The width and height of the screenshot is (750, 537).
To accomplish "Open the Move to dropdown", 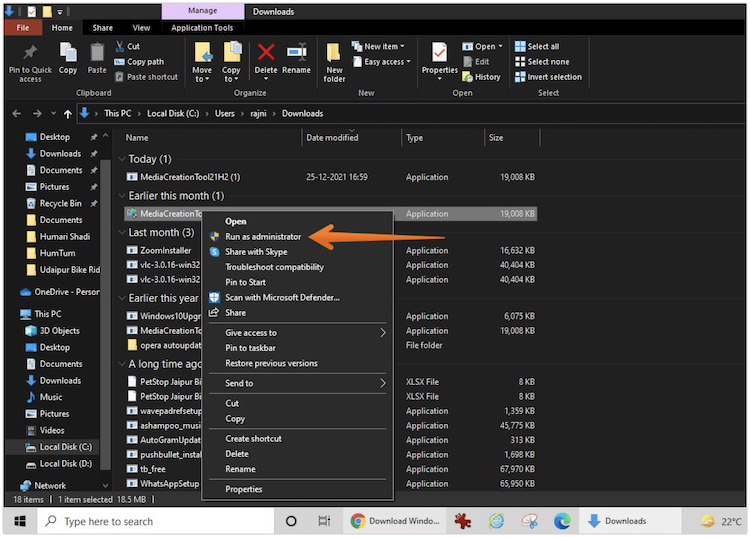I will pyautogui.click(x=202, y=64).
